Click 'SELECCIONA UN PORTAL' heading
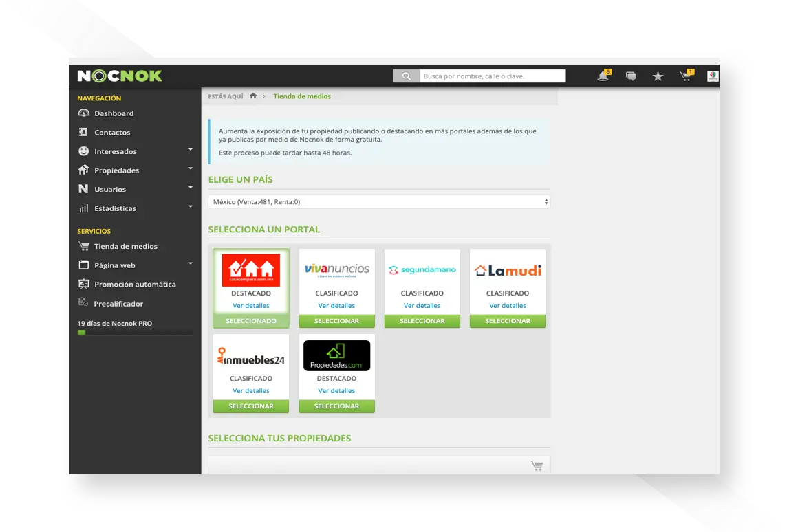 (264, 229)
